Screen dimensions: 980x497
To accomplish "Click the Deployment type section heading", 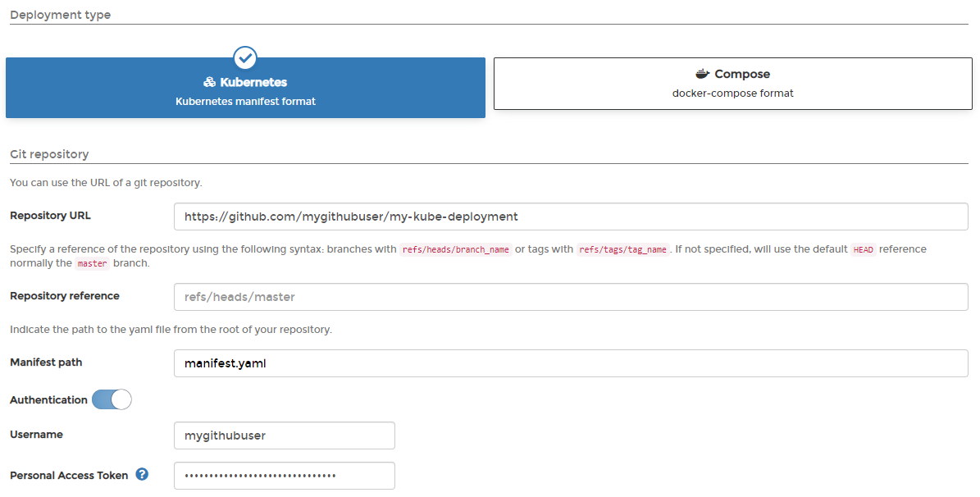I will (60, 15).
